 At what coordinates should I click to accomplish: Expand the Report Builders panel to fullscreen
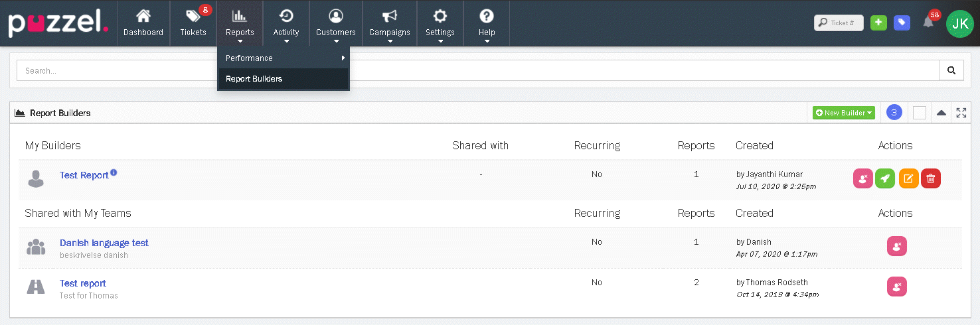tap(961, 113)
